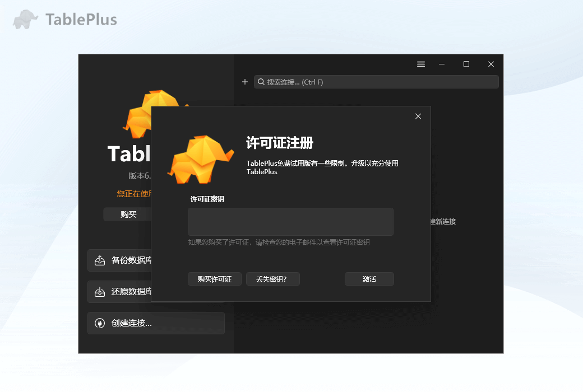Click the plus icon to add connection

[x=245, y=82]
